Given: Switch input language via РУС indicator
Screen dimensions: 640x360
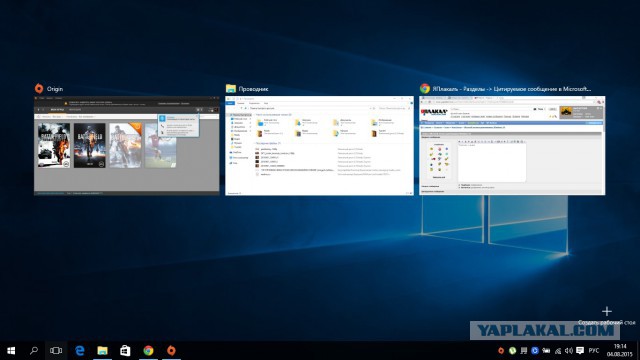Looking at the screenshot, I should (594, 351).
